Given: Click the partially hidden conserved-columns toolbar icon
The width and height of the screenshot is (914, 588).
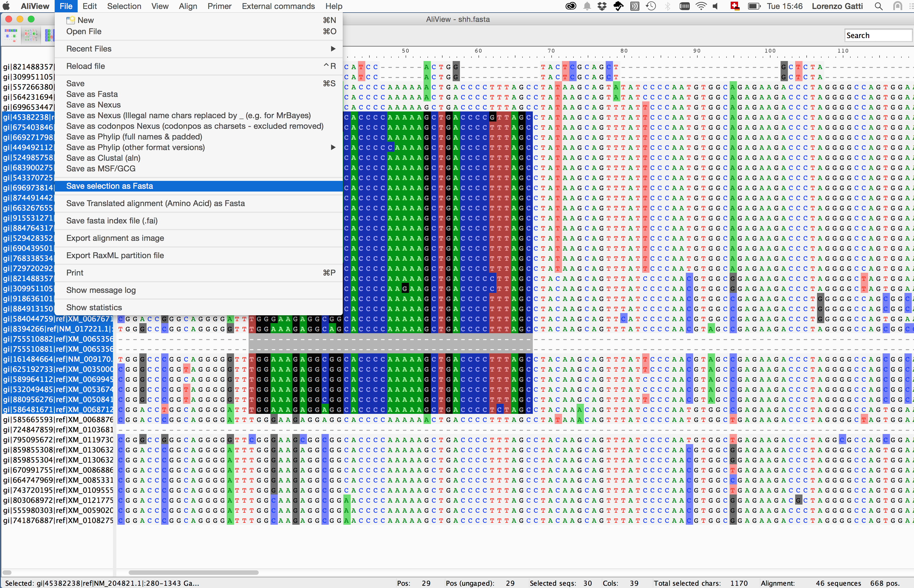Looking at the screenshot, I should (x=49, y=35).
